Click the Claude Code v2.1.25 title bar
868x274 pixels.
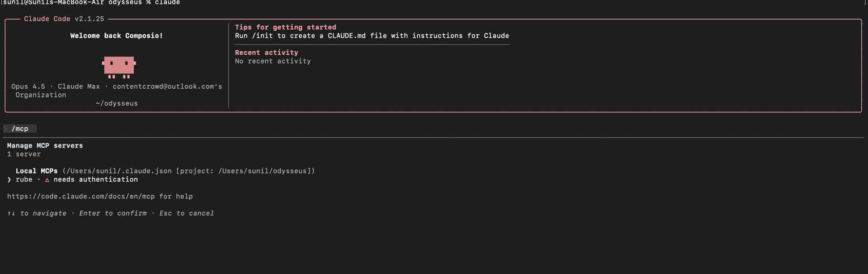click(64, 19)
